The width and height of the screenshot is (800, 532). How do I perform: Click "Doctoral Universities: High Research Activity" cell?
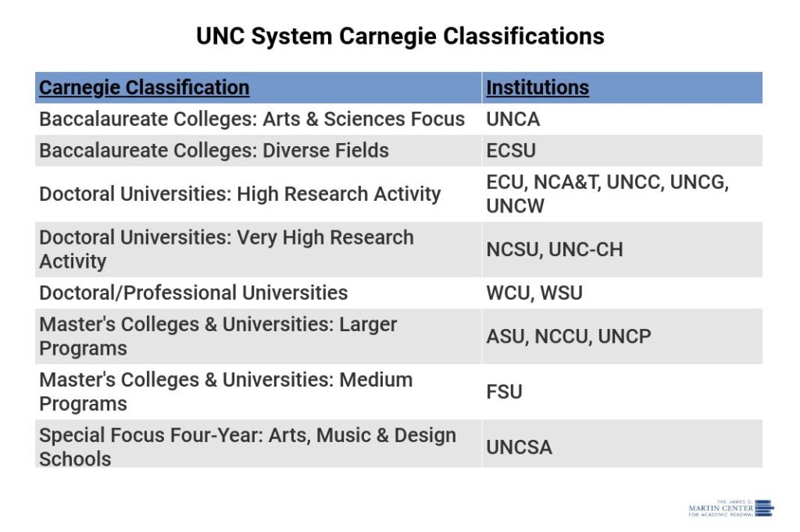(240, 194)
